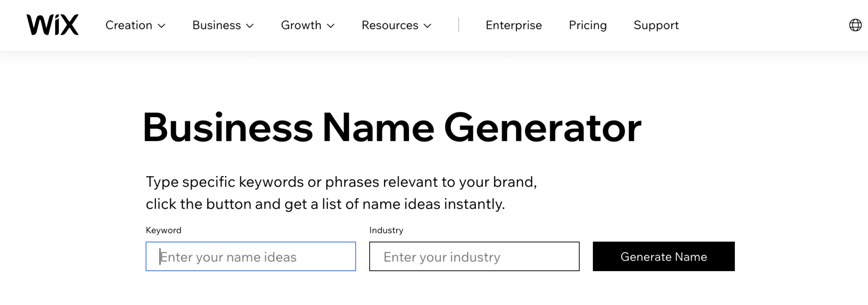
Task: Select the "Enter your industry" box
Action: click(474, 256)
